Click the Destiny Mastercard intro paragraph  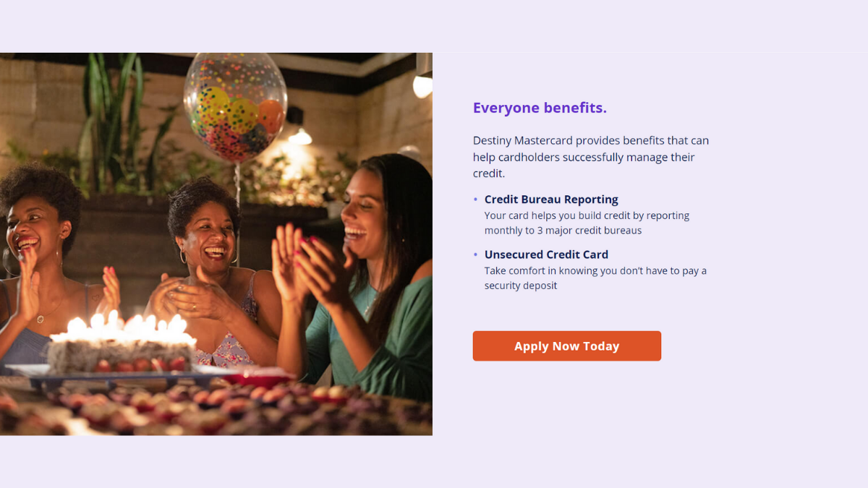pyautogui.click(x=591, y=157)
